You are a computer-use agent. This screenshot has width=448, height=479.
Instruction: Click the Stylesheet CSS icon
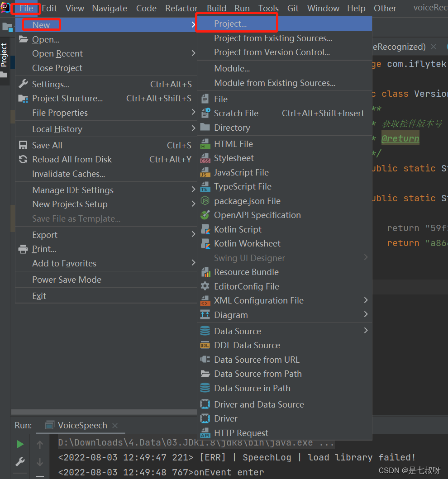pos(205,158)
